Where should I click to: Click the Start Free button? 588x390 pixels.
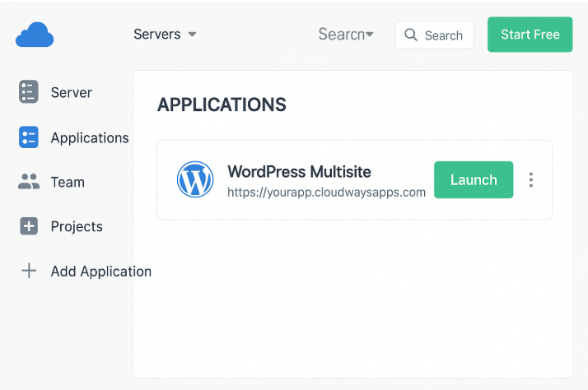[x=530, y=35]
